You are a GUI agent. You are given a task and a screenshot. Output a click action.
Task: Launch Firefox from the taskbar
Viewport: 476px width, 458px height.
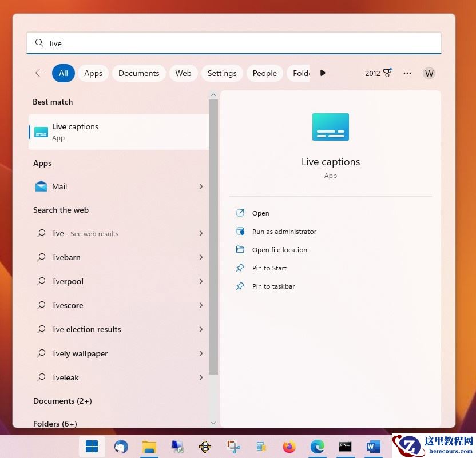tap(289, 447)
